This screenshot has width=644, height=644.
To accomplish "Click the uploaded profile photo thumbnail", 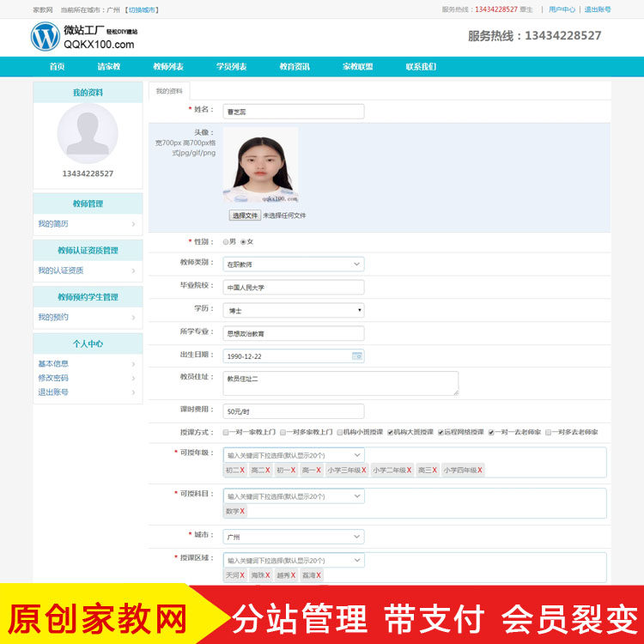I will (x=260, y=166).
